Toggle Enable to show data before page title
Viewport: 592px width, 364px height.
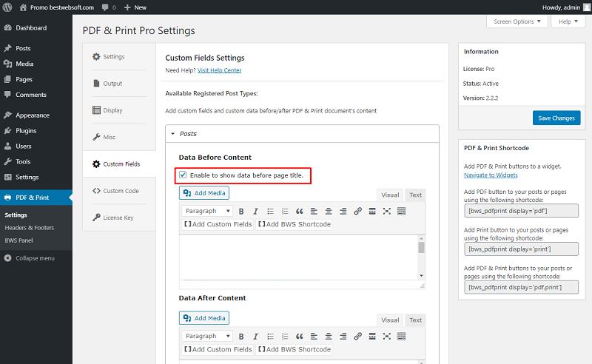click(x=183, y=175)
